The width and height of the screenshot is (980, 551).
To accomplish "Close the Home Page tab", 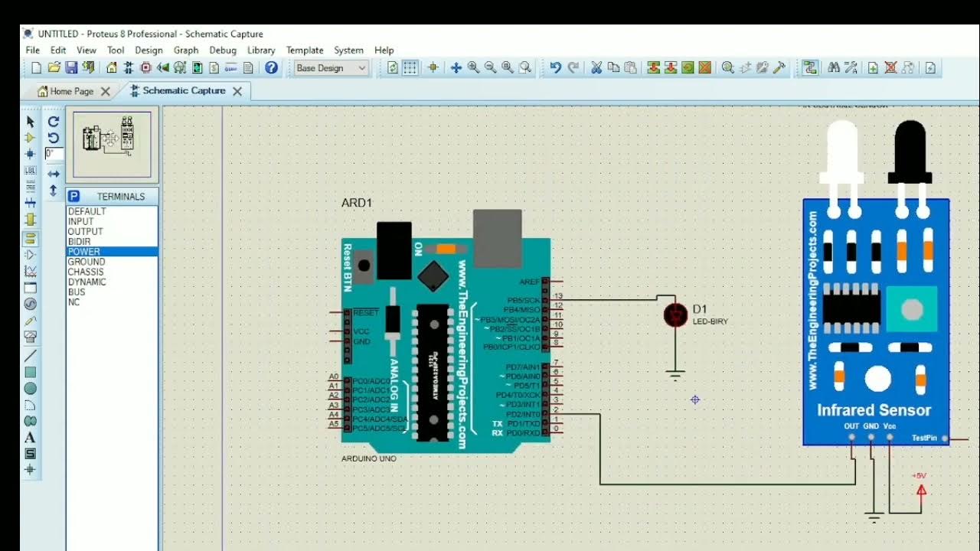I will (106, 91).
